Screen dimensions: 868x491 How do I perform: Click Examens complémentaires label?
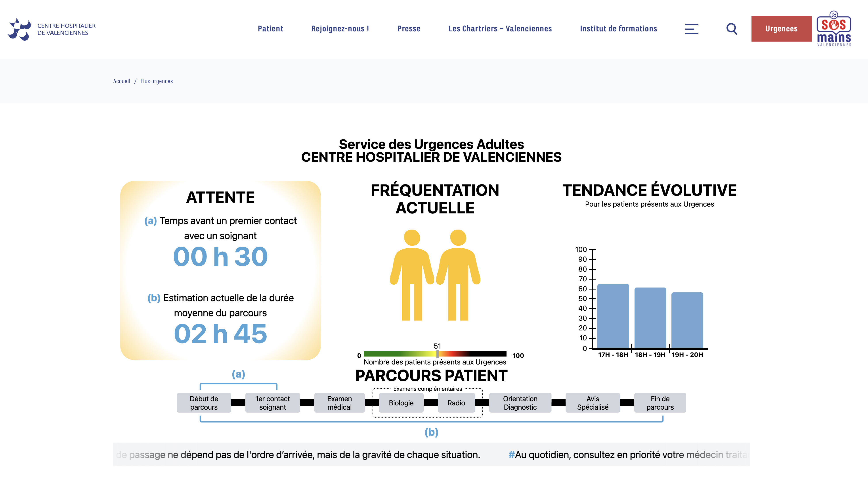pyautogui.click(x=427, y=389)
